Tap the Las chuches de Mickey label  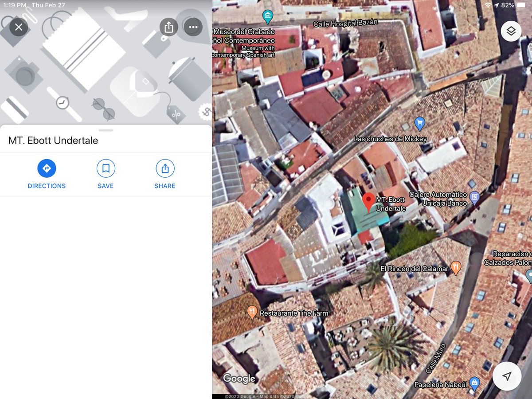pos(390,139)
